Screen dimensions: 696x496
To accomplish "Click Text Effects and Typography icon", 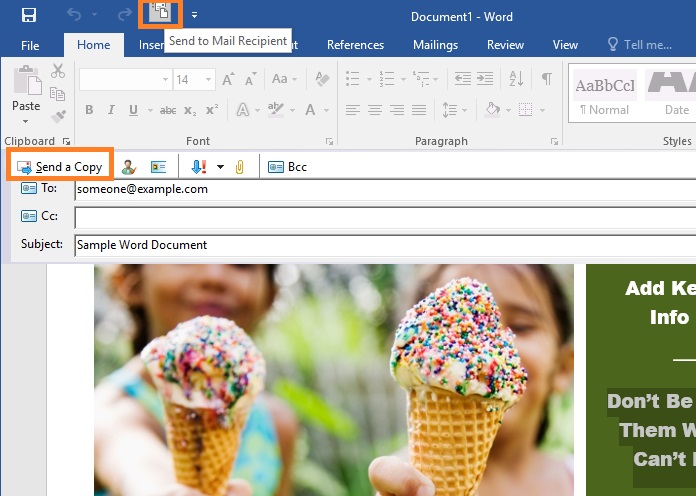I will point(243,109).
